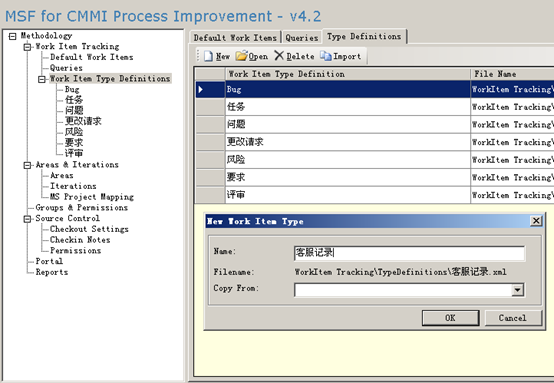Select the Iterations tree item
554x383 pixels.
click(x=73, y=186)
